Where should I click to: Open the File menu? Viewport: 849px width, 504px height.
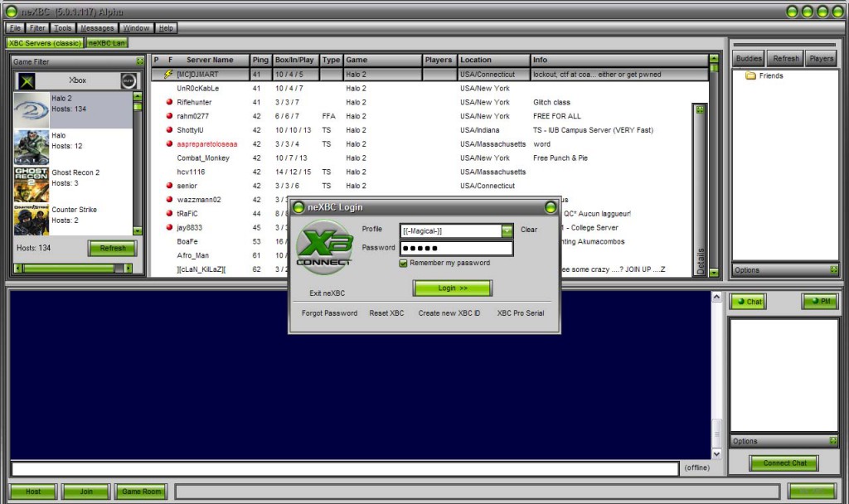click(15, 28)
